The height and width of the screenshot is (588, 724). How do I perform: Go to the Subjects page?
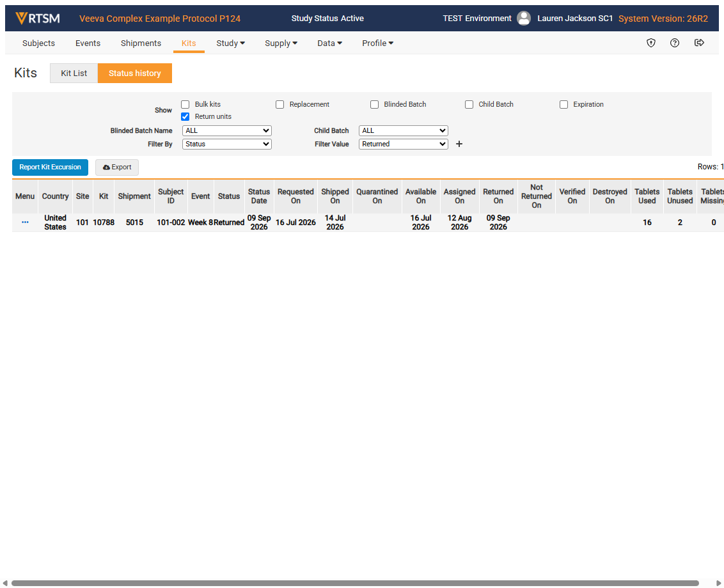pos(38,43)
